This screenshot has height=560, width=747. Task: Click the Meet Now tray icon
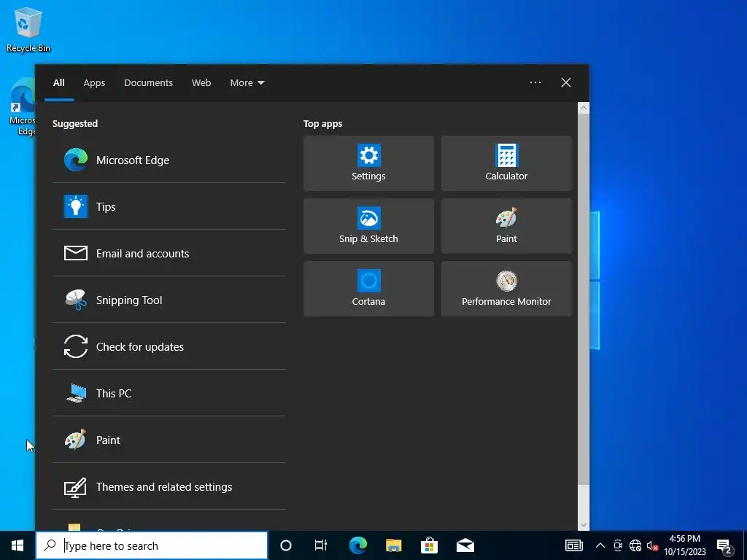point(618,545)
